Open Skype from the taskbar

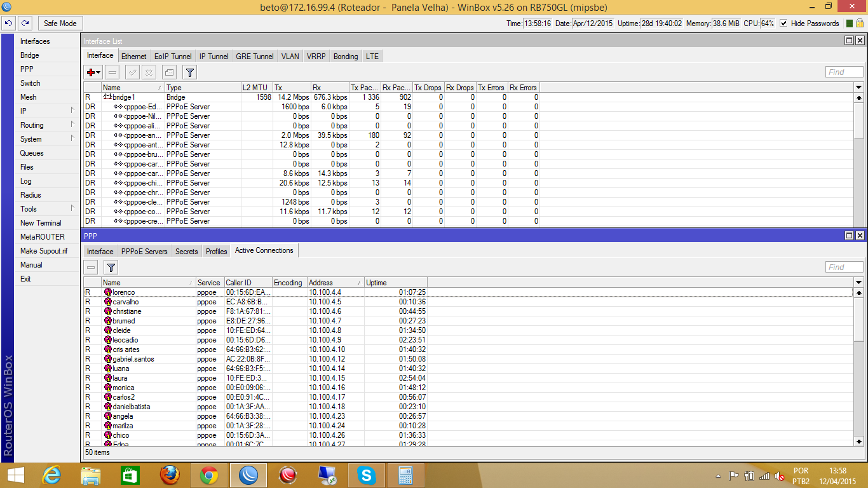pyautogui.click(x=365, y=475)
